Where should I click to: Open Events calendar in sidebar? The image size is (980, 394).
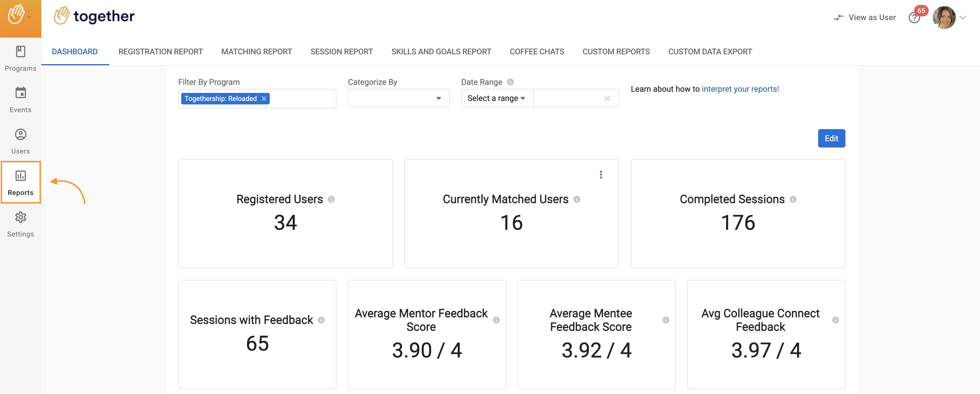(x=20, y=100)
